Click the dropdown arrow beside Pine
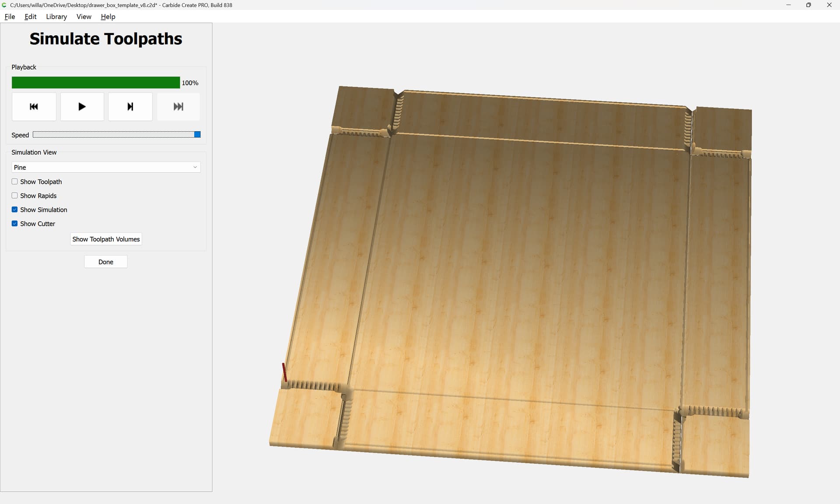Screen dimensions: 840x504 click(195, 168)
